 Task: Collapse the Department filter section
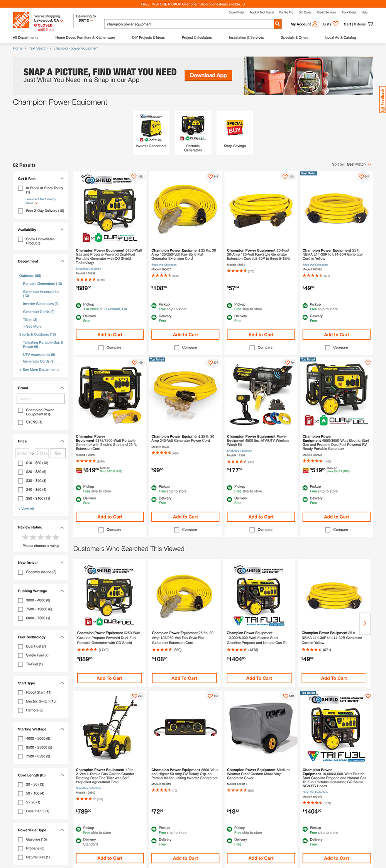click(x=62, y=261)
